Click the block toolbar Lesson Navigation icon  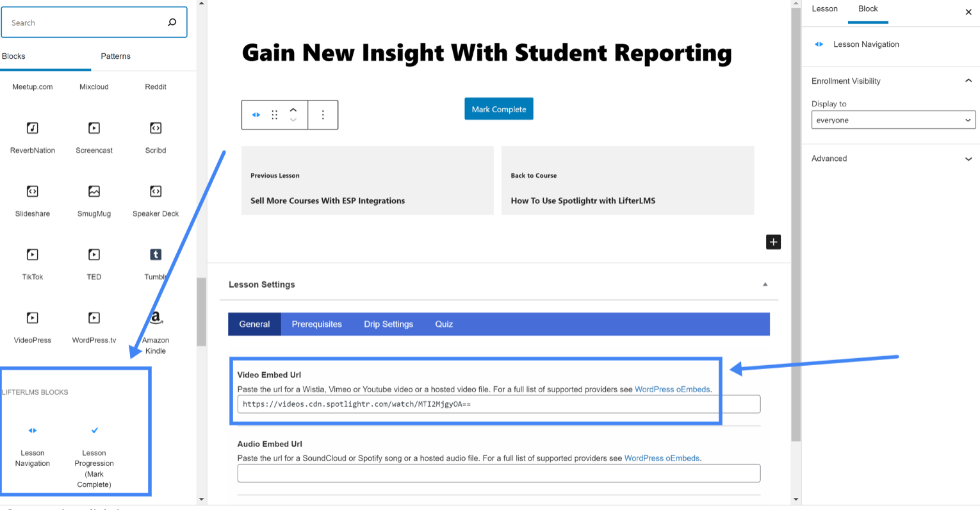tap(256, 115)
